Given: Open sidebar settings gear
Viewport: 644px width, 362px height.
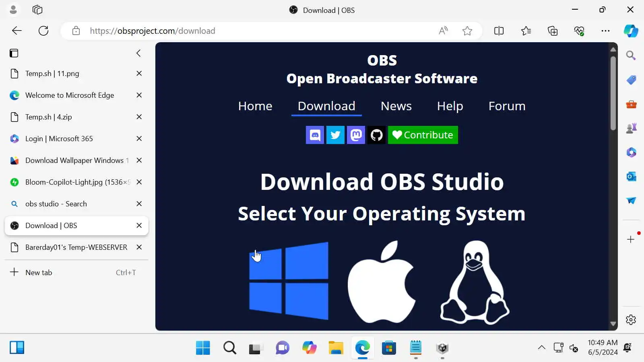Looking at the screenshot, I should tap(631, 320).
